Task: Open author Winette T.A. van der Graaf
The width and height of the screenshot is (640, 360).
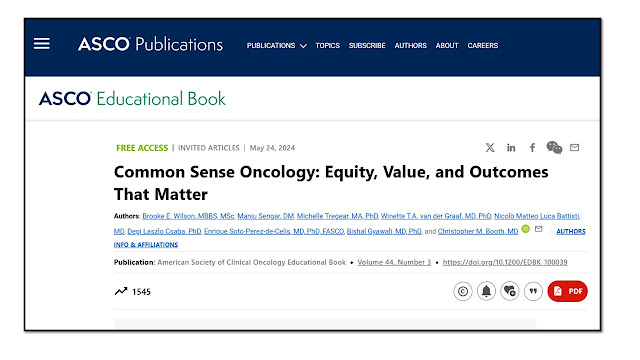Action: [x=436, y=216]
